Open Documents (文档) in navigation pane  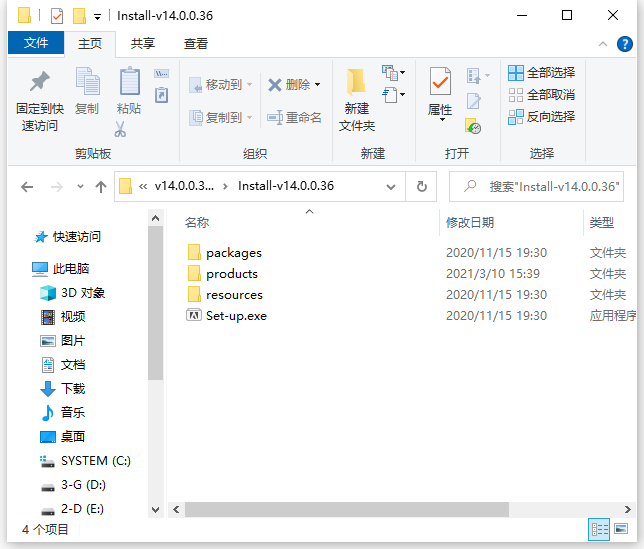63,365
